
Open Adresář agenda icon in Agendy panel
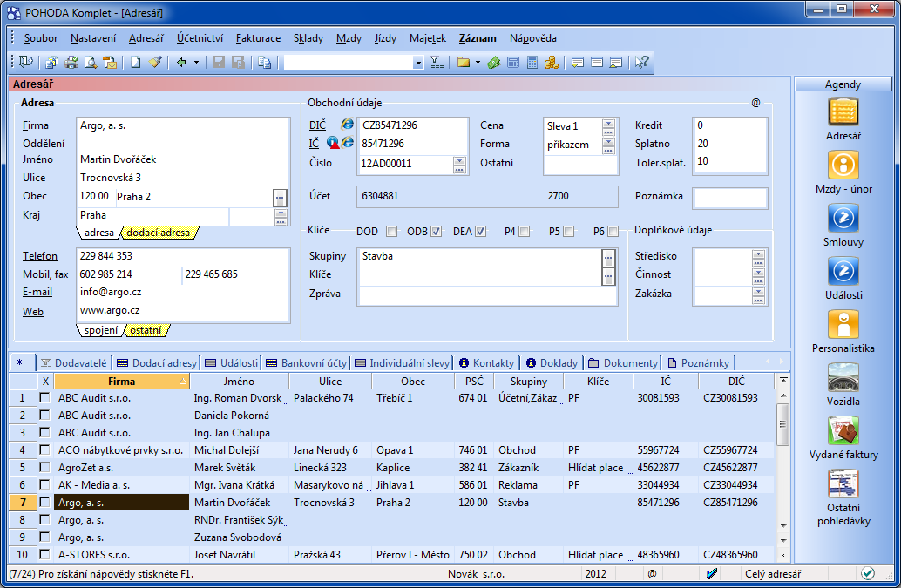(x=843, y=112)
